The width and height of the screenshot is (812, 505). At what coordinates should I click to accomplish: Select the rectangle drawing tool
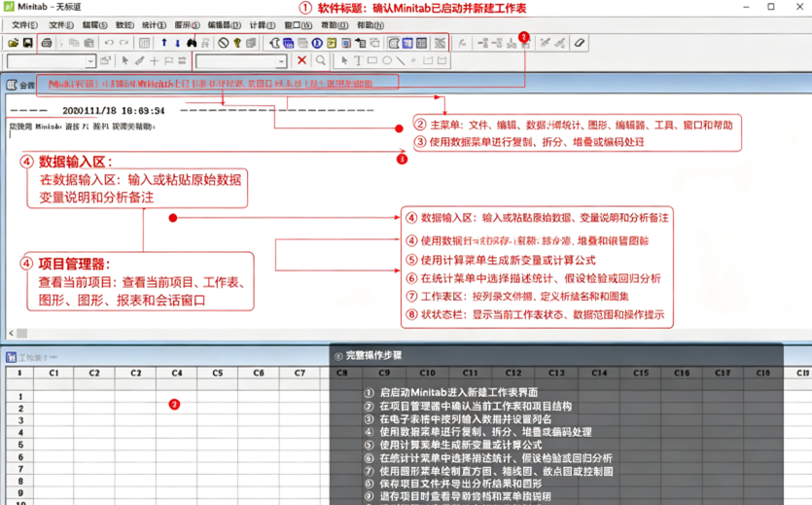click(372, 60)
